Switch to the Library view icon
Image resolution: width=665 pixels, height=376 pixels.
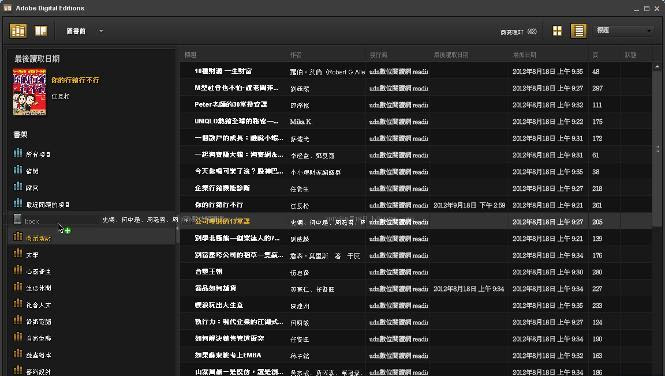click(x=18, y=31)
